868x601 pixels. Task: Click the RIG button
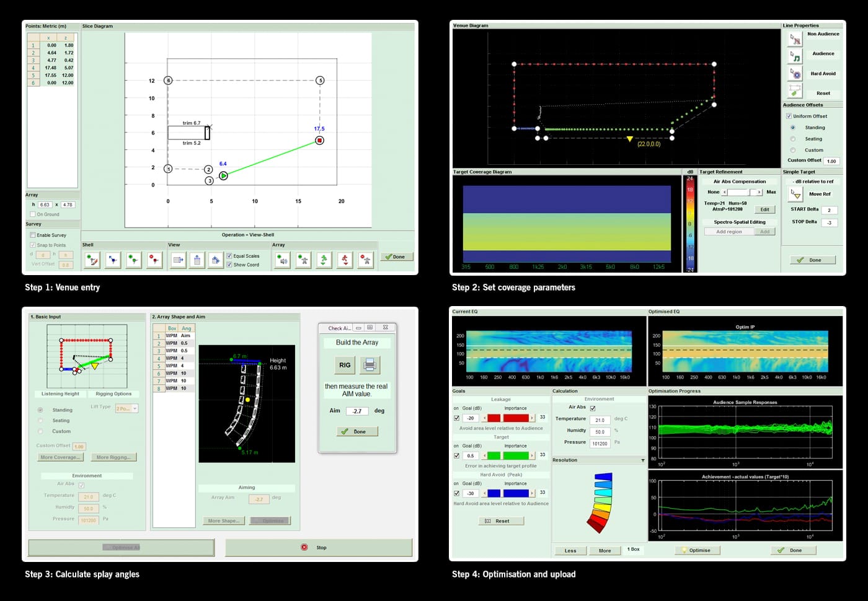[345, 365]
